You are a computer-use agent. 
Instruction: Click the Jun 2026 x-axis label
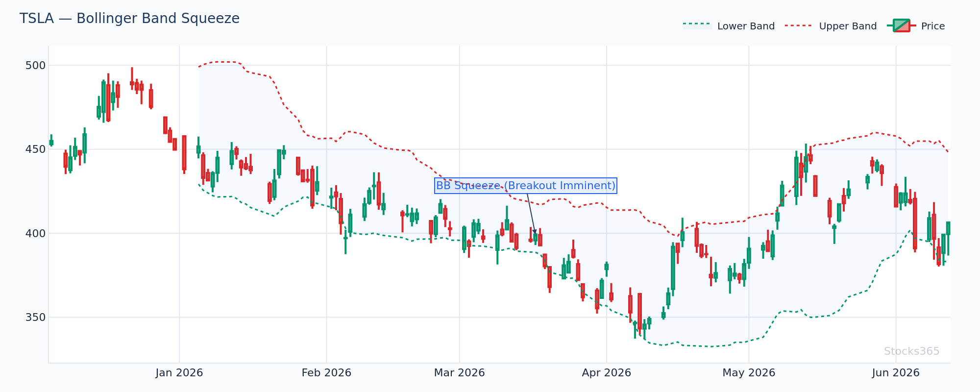pos(896,373)
